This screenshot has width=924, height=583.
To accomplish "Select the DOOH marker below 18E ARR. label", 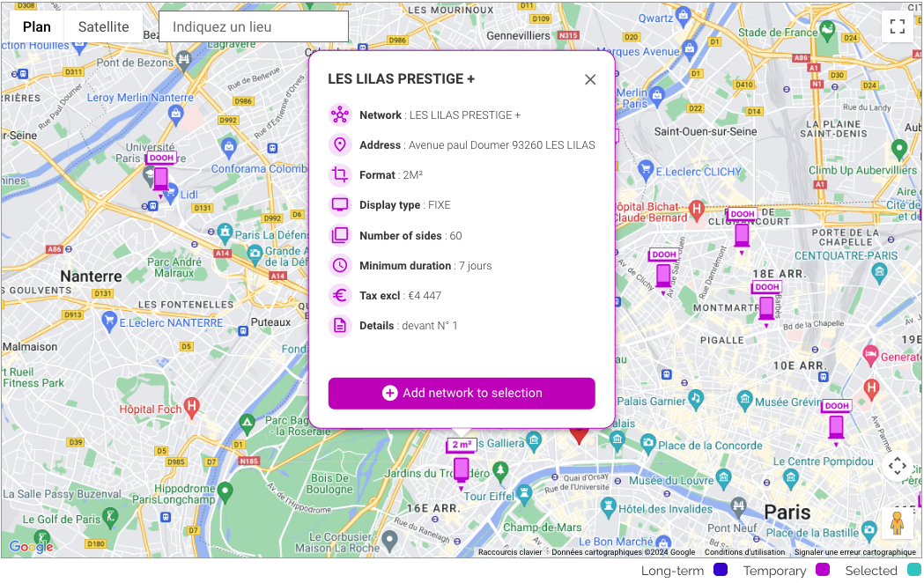I will coord(766,304).
